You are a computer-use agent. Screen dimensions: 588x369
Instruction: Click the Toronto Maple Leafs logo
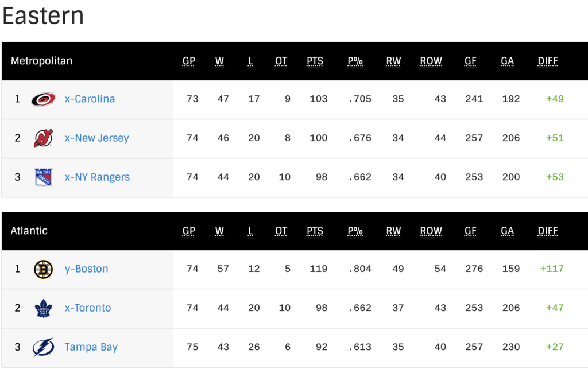click(x=44, y=308)
